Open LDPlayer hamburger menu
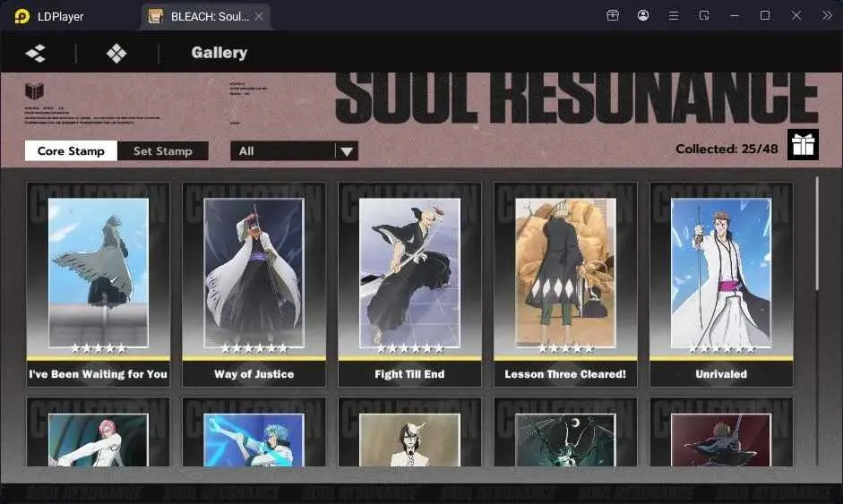The height and width of the screenshot is (504, 843). coord(673,15)
